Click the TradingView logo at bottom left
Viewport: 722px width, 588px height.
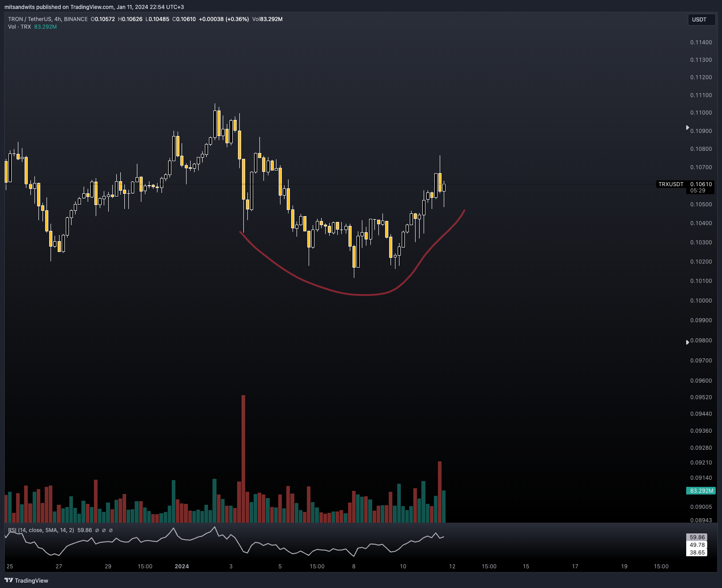pos(26,580)
